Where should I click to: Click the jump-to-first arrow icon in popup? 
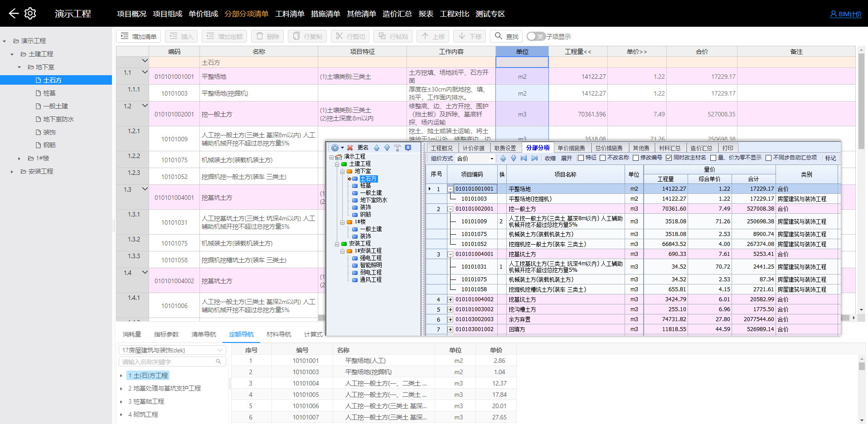[524, 158]
